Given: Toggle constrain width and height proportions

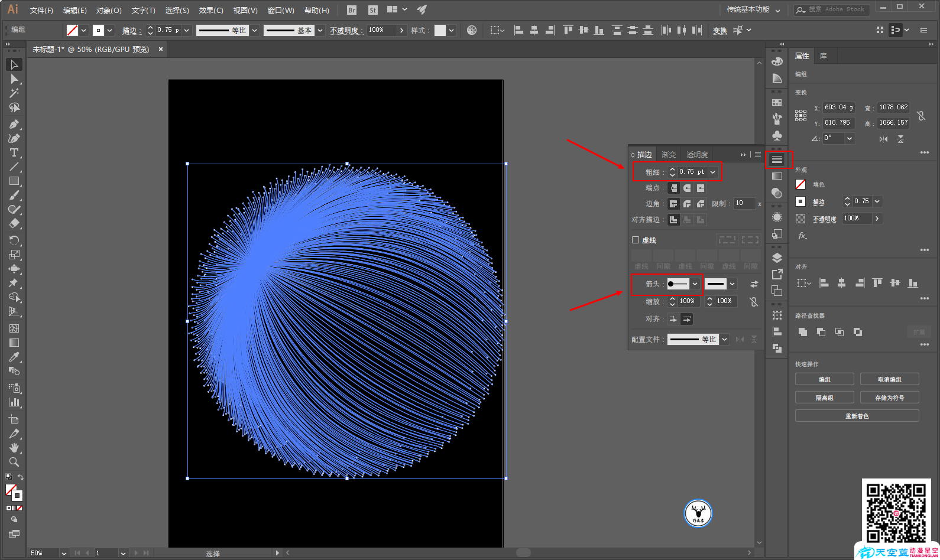Looking at the screenshot, I should [921, 116].
